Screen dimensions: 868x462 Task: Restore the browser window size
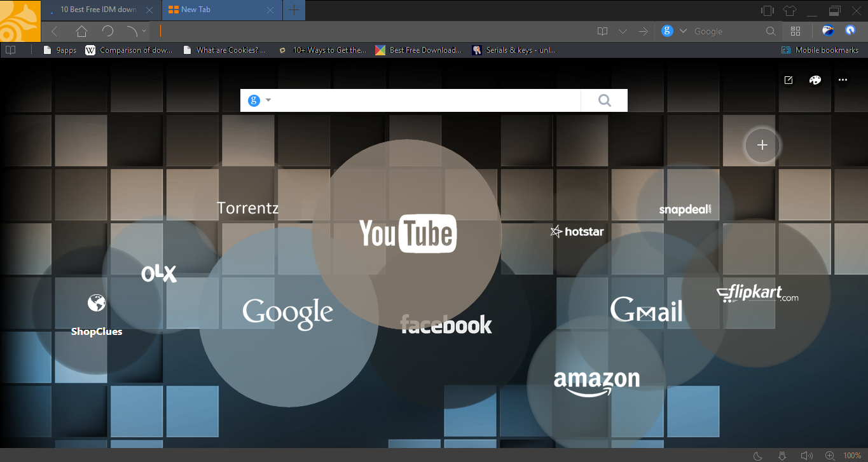tap(835, 10)
